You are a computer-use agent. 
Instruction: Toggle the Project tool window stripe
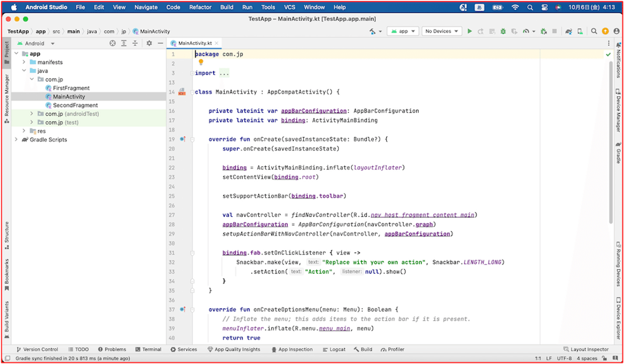coord(6,52)
